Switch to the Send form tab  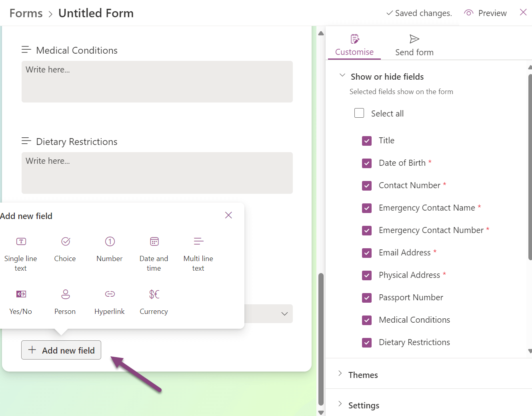pos(414,44)
